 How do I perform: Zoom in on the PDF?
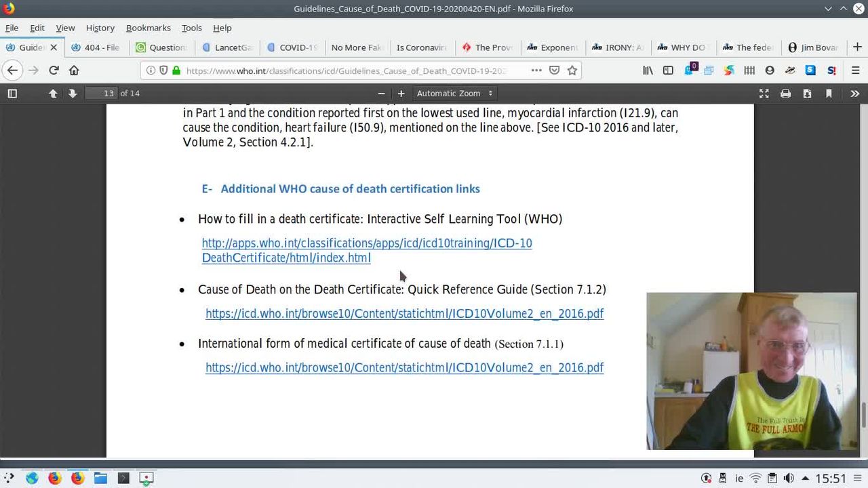click(x=401, y=94)
